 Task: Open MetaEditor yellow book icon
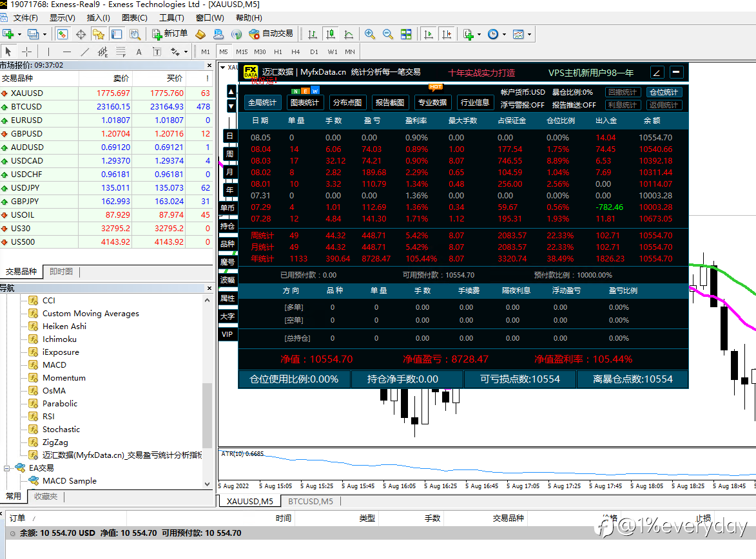200,34
